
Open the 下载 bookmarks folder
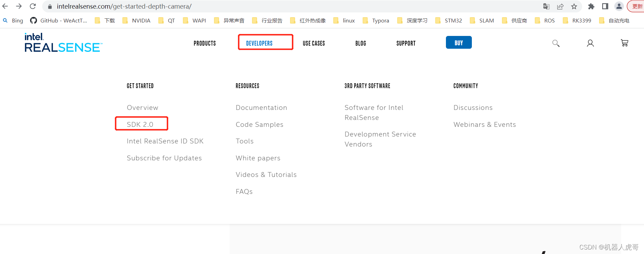pos(105,20)
